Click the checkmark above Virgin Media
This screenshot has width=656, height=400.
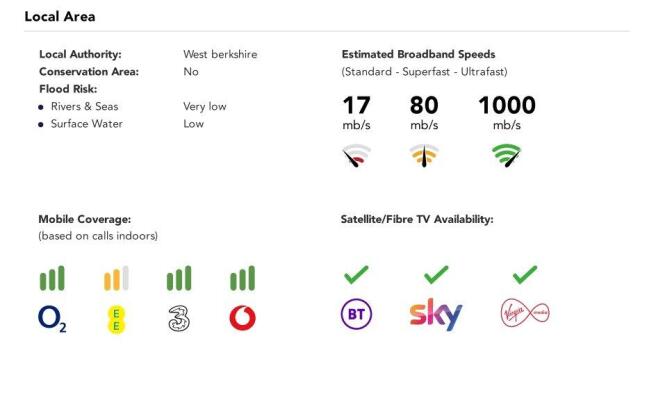(525, 275)
